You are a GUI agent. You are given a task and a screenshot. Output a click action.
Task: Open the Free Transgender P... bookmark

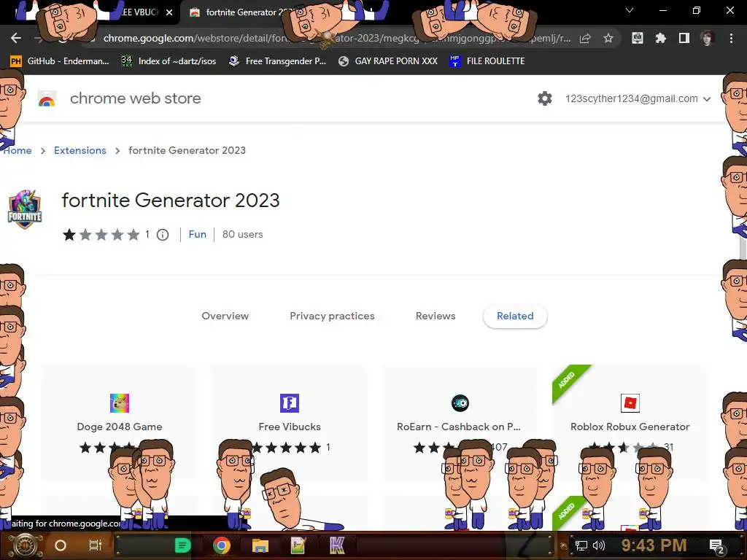[277, 61]
